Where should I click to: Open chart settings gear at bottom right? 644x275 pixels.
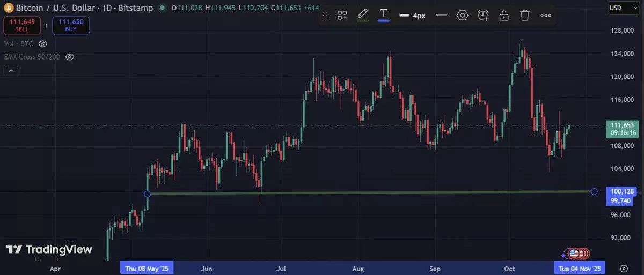[624, 268]
